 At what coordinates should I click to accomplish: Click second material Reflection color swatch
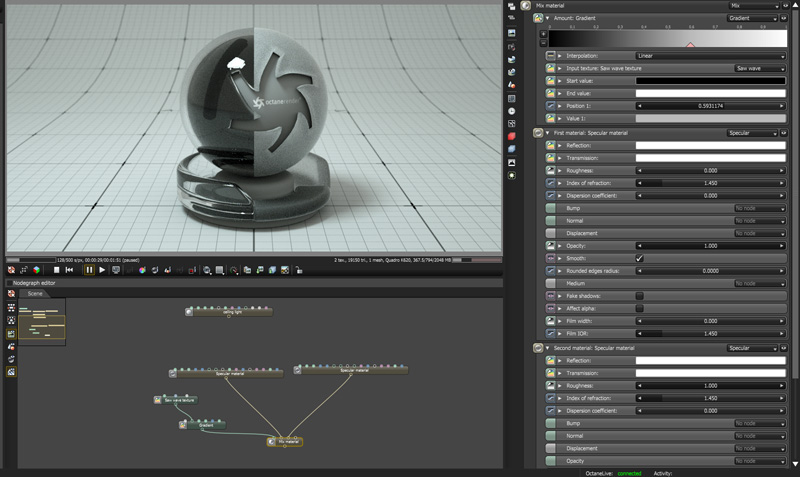point(710,361)
